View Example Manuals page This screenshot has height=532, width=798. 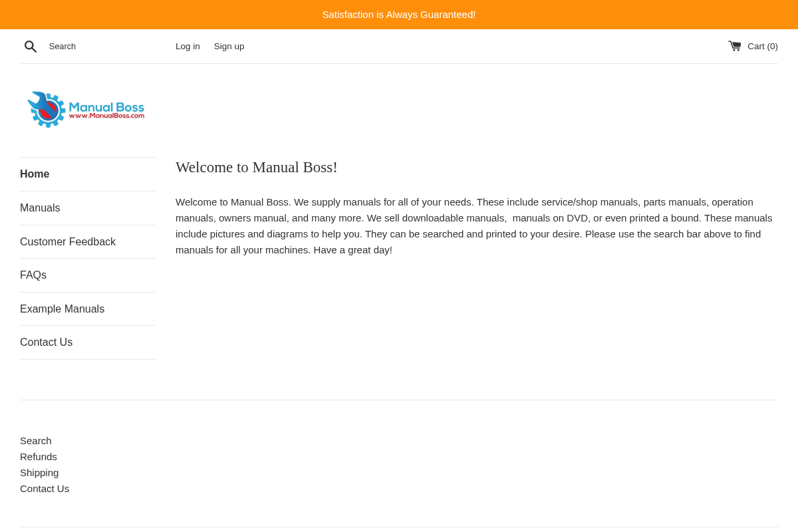[x=62, y=309]
